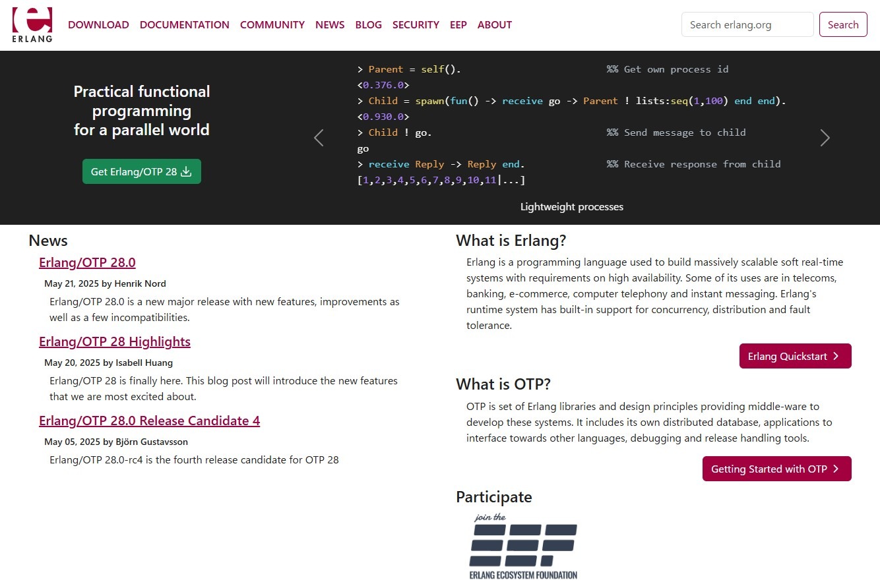Image resolution: width=880 pixels, height=588 pixels.
Task: Select the EEP navigation item
Action: (x=458, y=25)
